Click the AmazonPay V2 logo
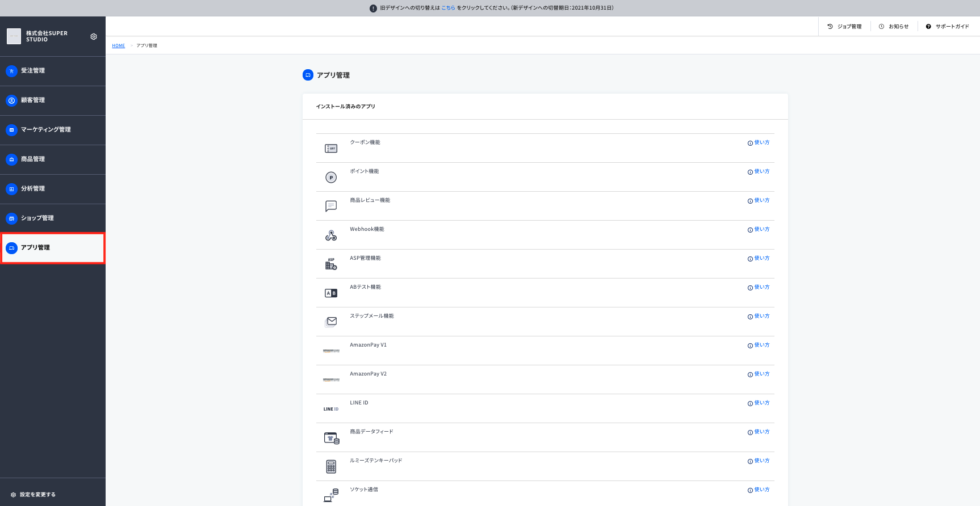This screenshot has width=980, height=506. click(331, 380)
